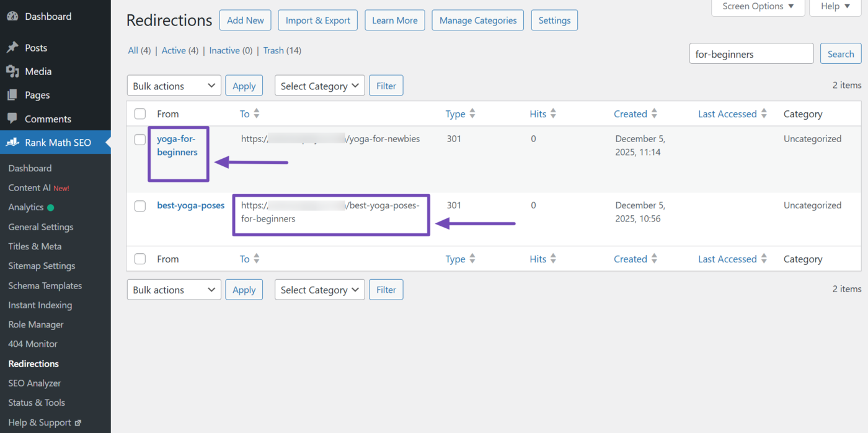Image resolution: width=868 pixels, height=433 pixels.
Task: Open the Rank Math SEO sidebar icon
Action: pyautogui.click(x=14, y=142)
